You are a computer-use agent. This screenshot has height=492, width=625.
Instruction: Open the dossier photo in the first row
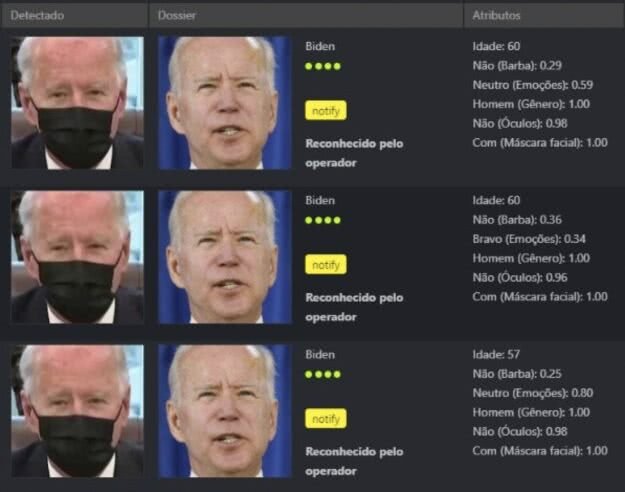click(x=225, y=103)
